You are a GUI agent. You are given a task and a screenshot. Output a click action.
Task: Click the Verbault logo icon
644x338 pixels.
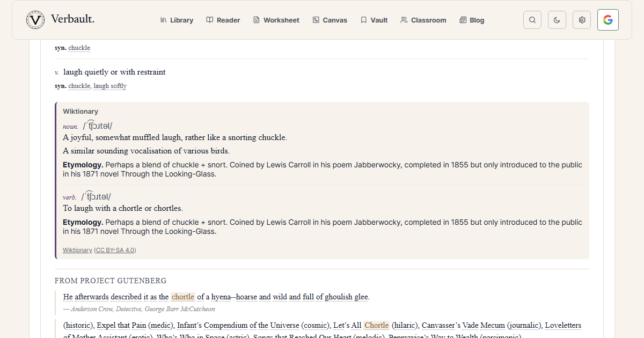pos(35,20)
